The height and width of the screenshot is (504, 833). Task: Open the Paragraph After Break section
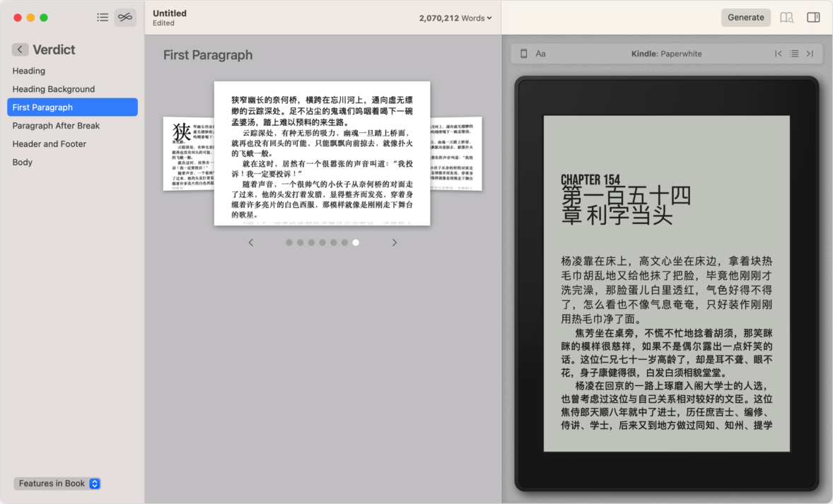(72, 126)
